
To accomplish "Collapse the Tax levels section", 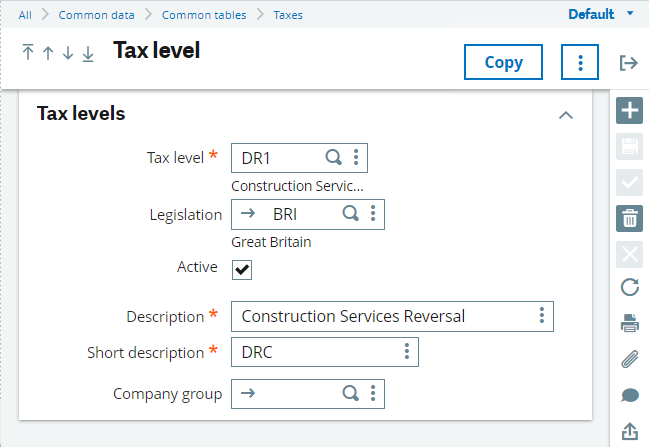I will (x=566, y=115).
